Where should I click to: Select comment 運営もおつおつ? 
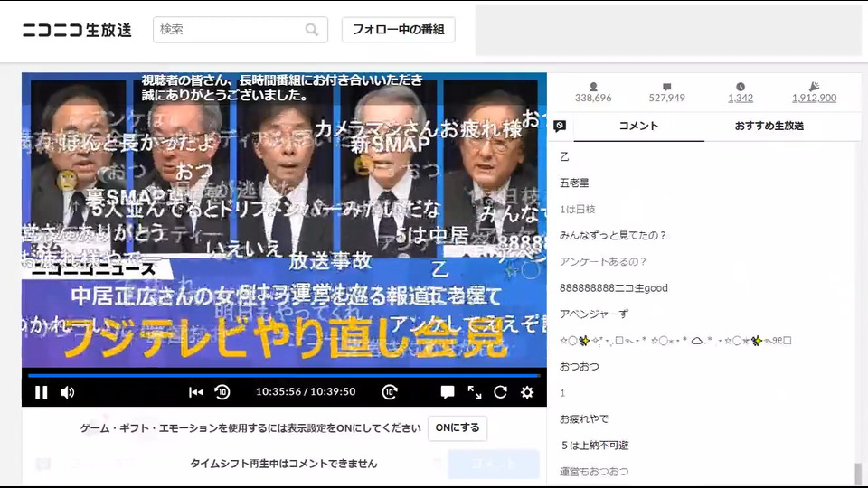593,472
